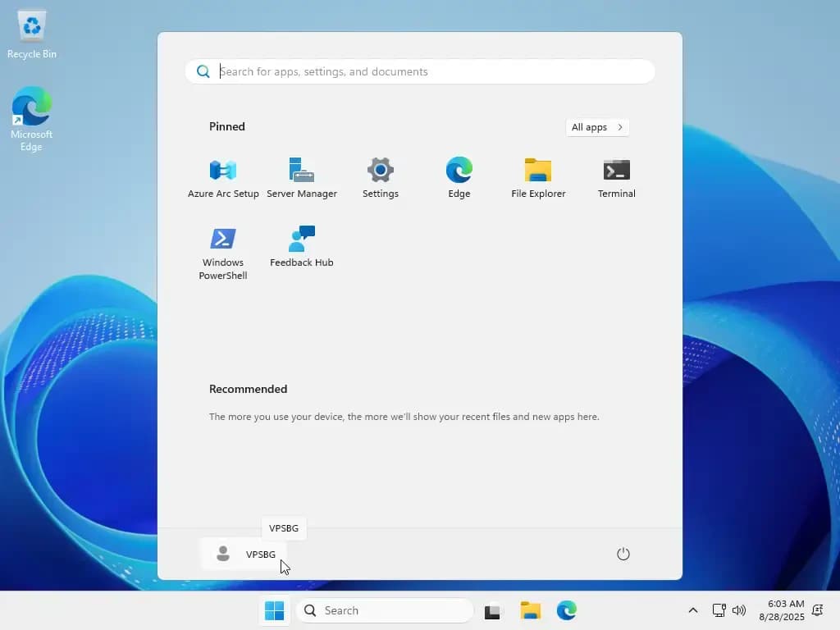Viewport: 840px width, 630px height.
Task: Focus the Start menu search field
Action: (x=420, y=71)
